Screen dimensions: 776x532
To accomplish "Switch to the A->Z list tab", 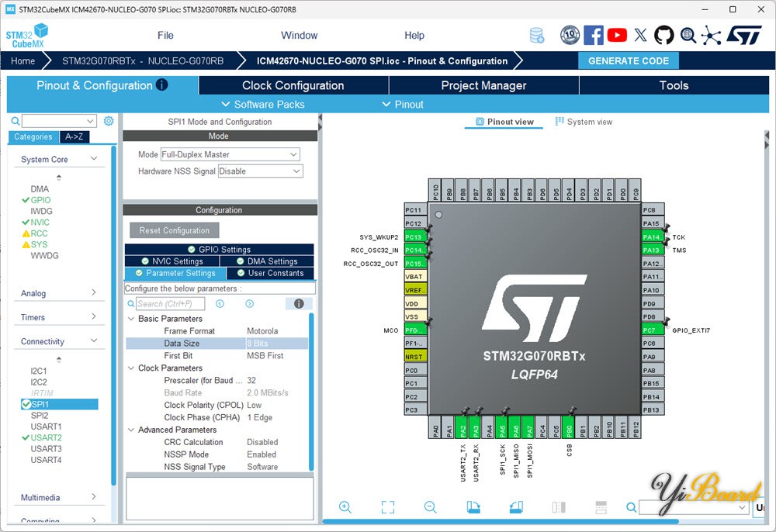I will point(74,137).
